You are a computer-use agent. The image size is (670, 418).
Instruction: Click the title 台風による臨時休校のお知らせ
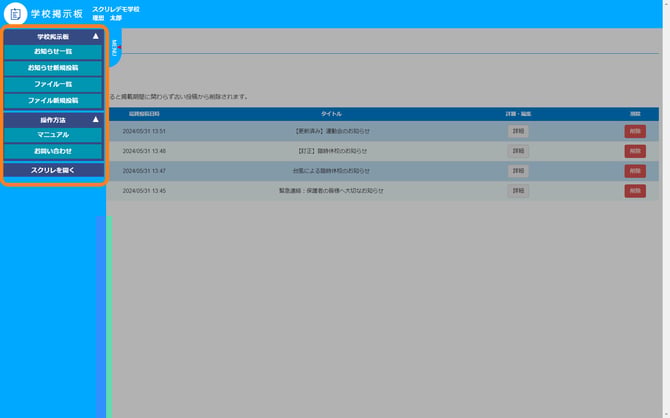tap(331, 171)
